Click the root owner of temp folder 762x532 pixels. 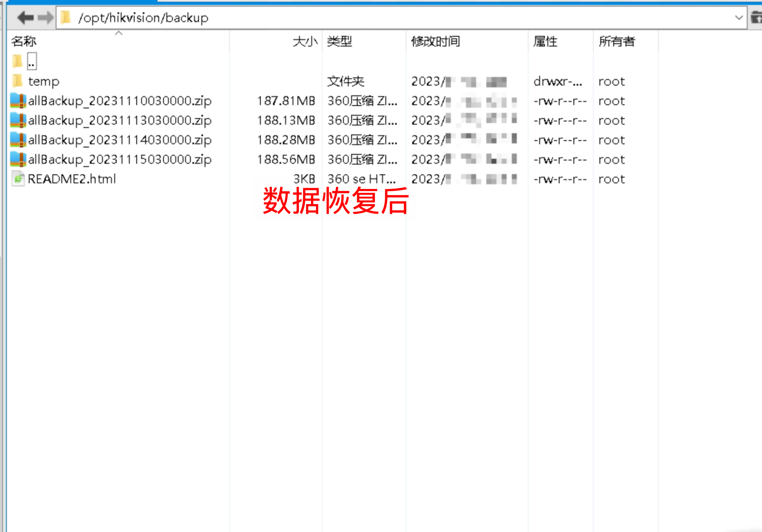(612, 81)
